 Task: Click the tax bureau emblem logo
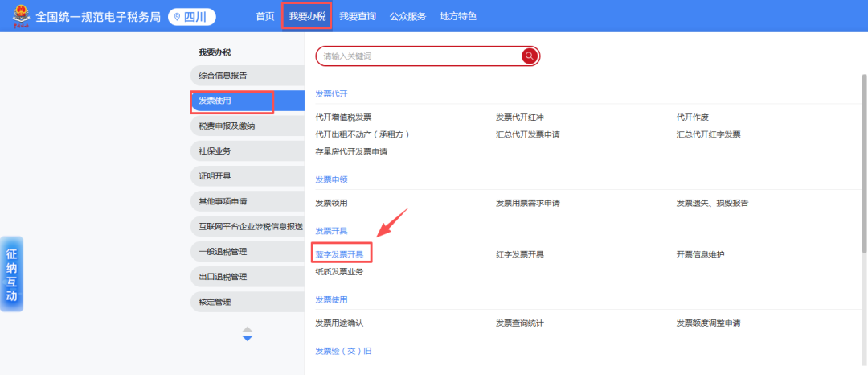click(x=22, y=16)
